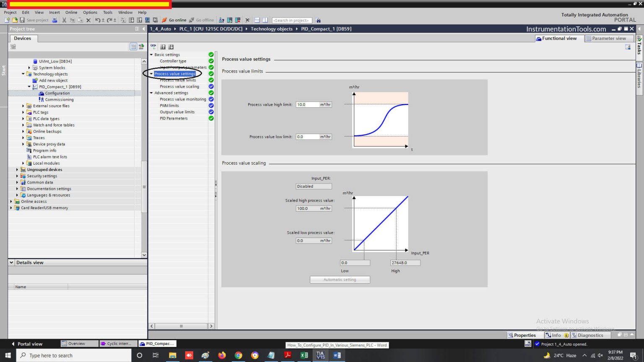Click the Process value high limit field
The height and width of the screenshot is (362, 644).
(x=307, y=105)
